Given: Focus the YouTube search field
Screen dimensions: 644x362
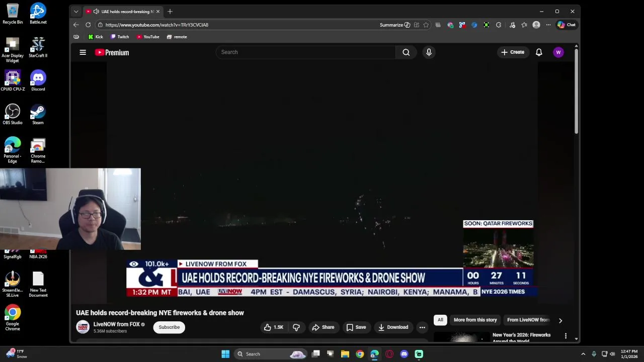Looking at the screenshot, I should click(x=306, y=52).
